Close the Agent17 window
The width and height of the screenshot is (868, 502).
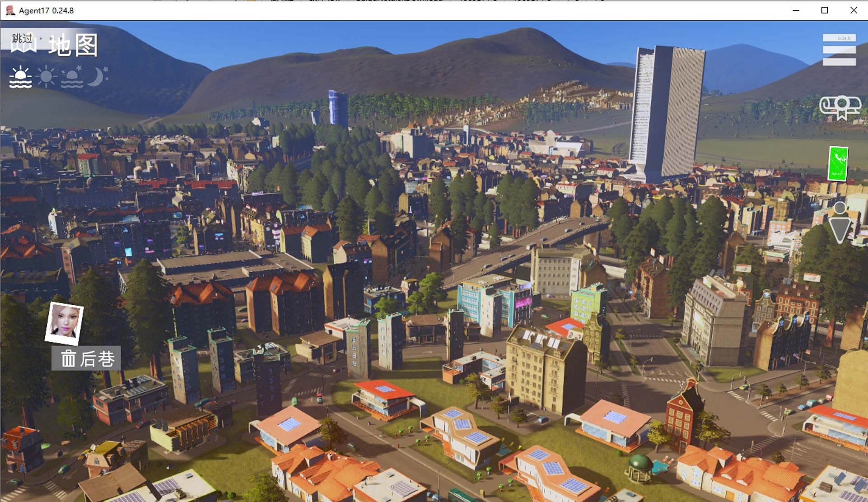pyautogui.click(x=853, y=10)
